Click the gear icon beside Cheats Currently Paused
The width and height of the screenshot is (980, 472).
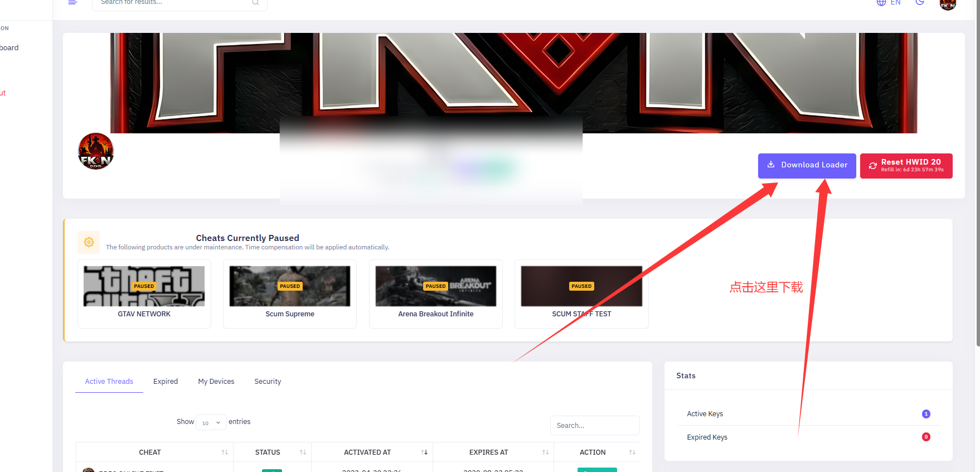tap(89, 242)
